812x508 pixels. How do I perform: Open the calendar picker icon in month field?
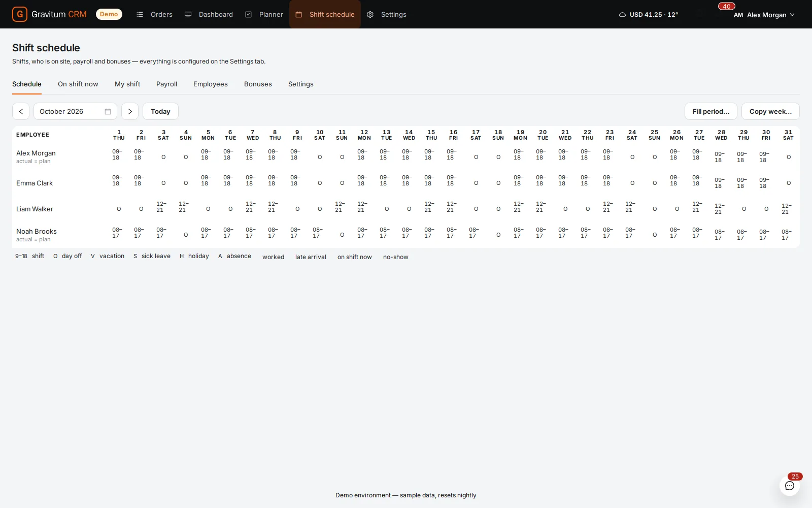(x=108, y=112)
